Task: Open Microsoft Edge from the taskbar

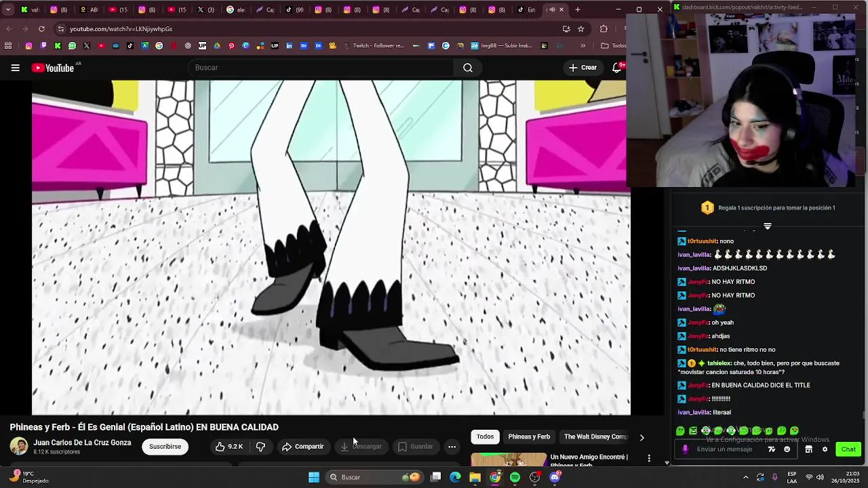Action: pos(455,477)
